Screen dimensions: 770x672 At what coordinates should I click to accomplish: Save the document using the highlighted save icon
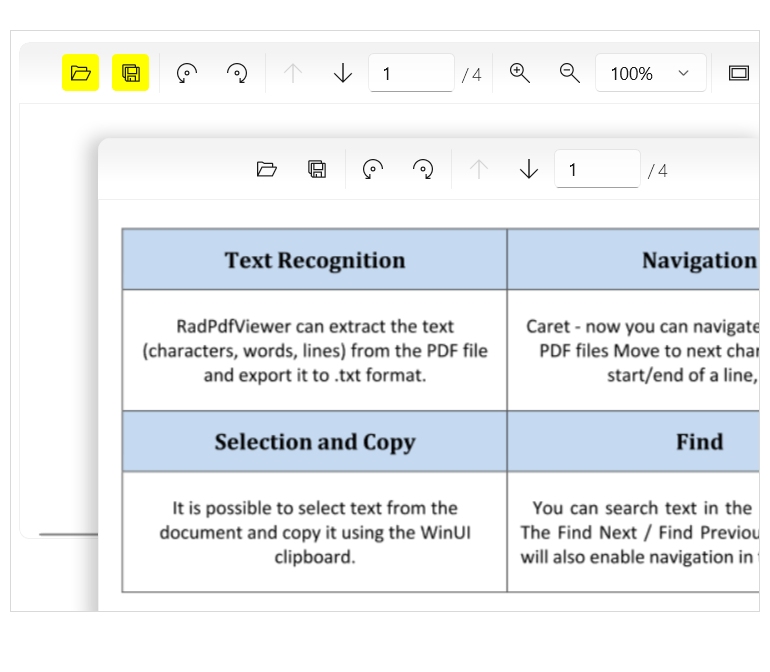point(131,73)
